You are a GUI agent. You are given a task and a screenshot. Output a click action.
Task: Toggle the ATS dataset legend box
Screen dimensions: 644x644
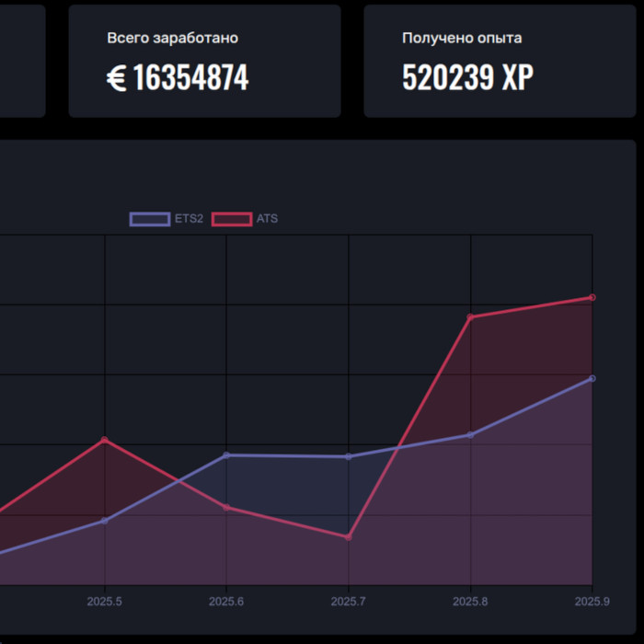(232, 219)
